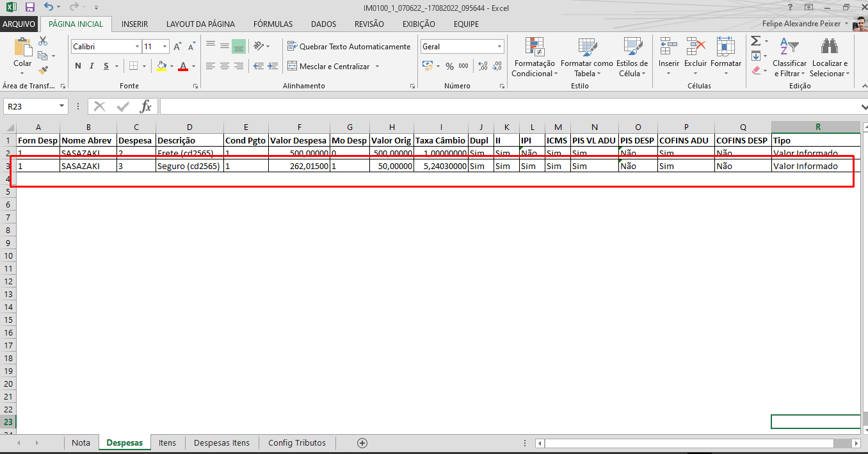This screenshot has height=454, width=868.
Task: Click decrease decimal places icon
Action: point(497,66)
